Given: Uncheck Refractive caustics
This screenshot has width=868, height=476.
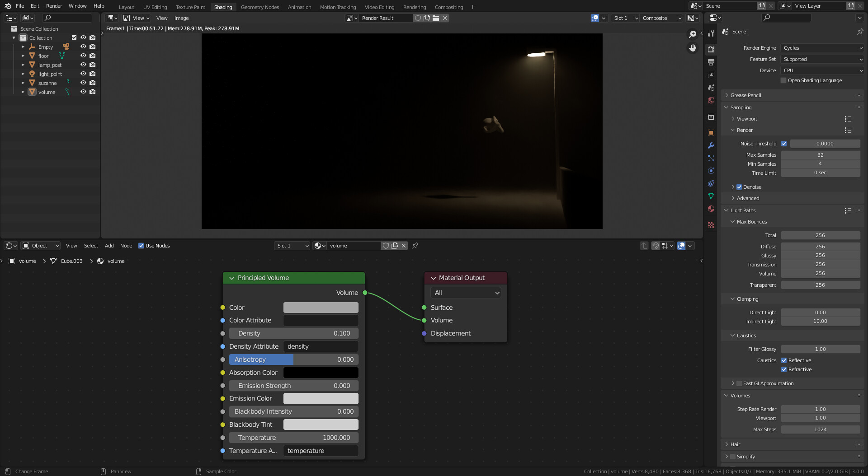Looking at the screenshot, I should (784, 369).
